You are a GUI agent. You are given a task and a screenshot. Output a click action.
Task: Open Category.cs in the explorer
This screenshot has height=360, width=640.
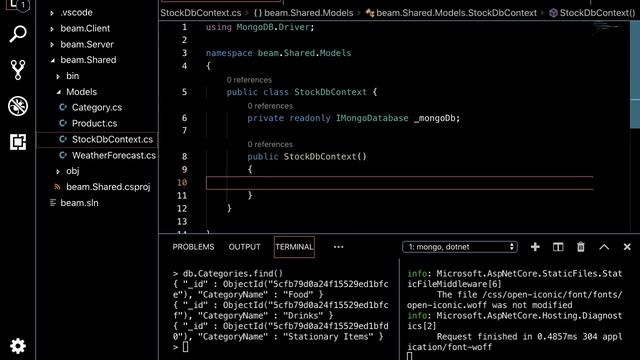[97, 107]
